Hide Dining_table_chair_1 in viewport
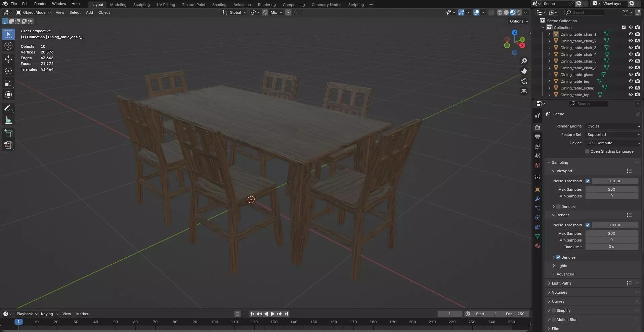Viewport: 644px width, 332px height. tap(631, 34)
